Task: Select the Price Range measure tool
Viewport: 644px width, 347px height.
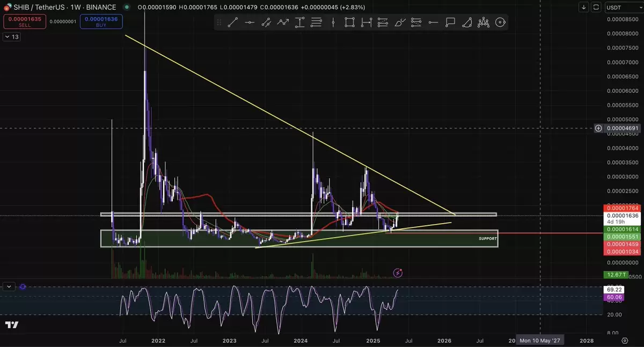Action: (299, 23)
